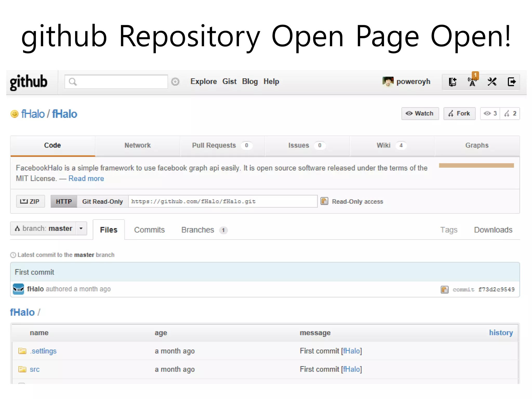Open advanced search gear icon

coord(175,82)
